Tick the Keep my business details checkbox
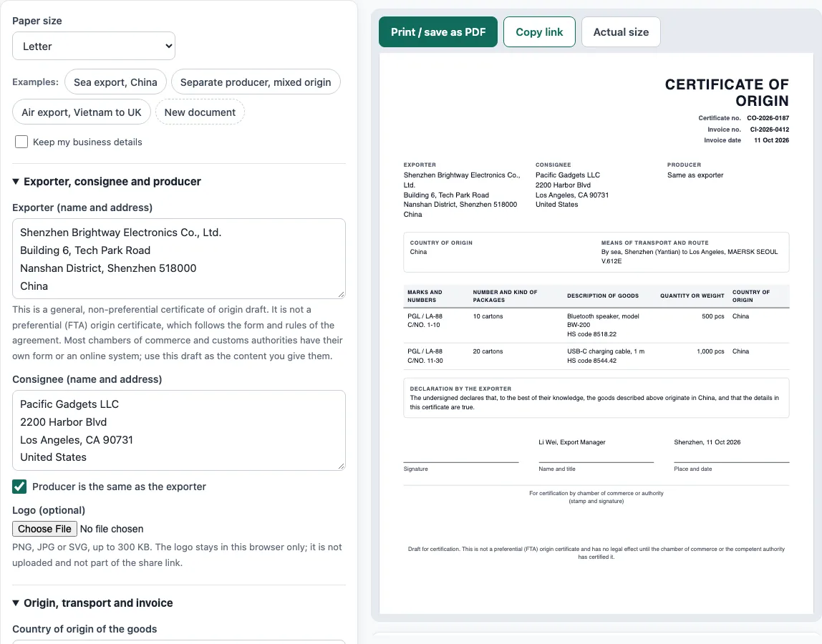 (21, 142)
